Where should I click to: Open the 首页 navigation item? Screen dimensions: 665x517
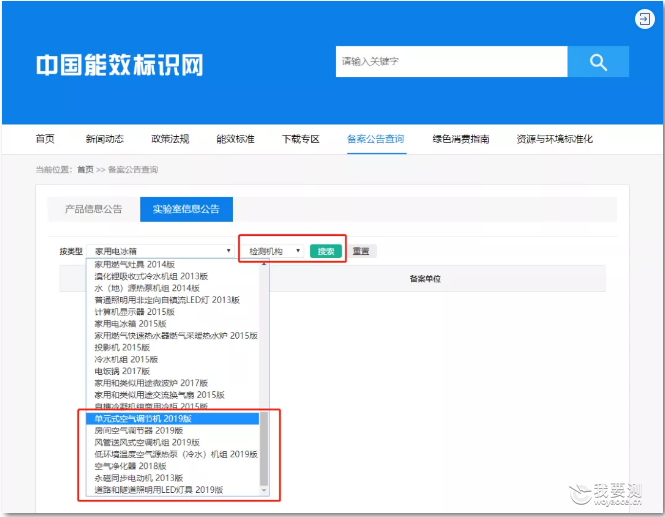click(45, 139)
